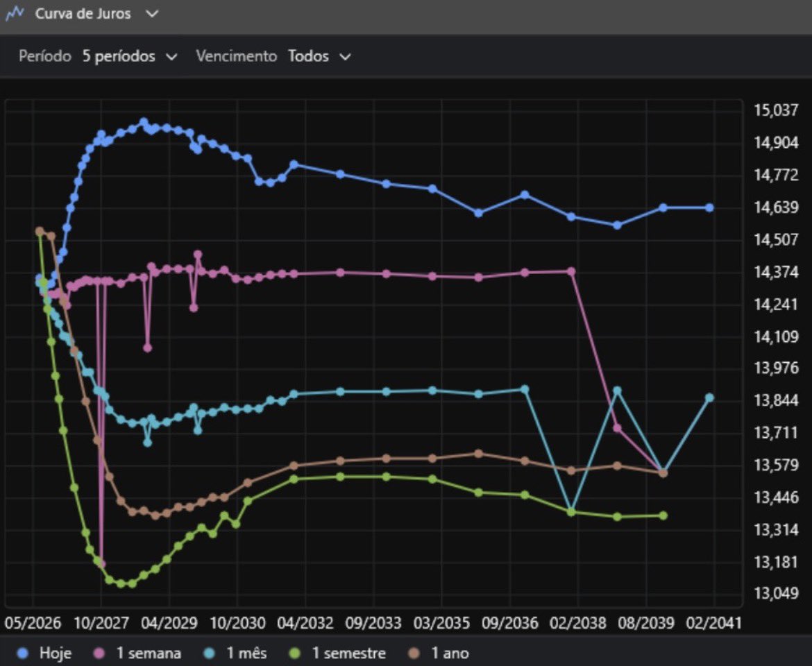Select the last blue Hoje data point
The image size is (812, 666).
pyautogui.click(x=709, y=207)
